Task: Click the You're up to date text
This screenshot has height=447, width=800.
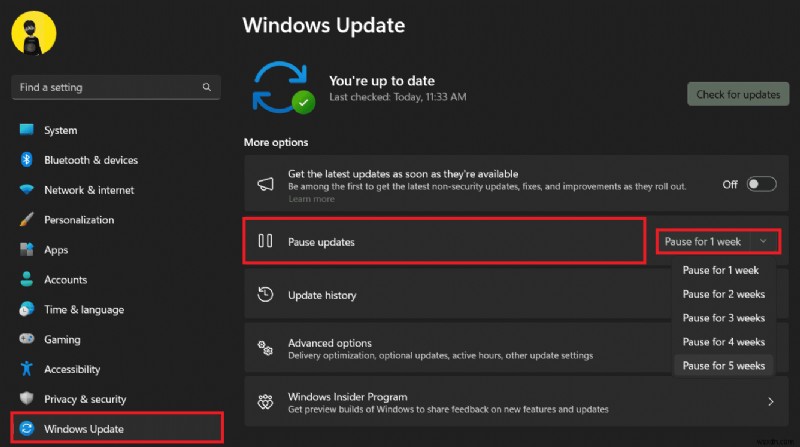Action: 382,81
